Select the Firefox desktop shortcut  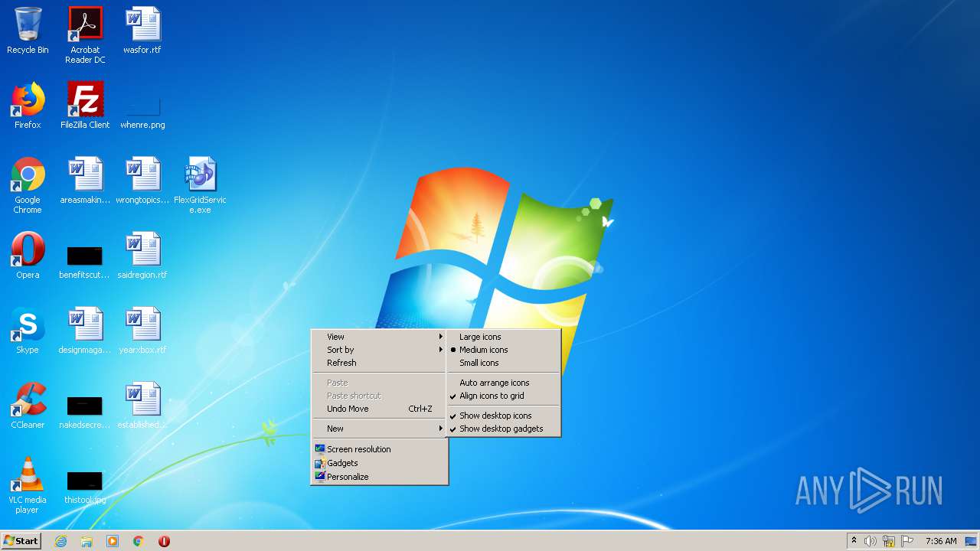point(28,106)
